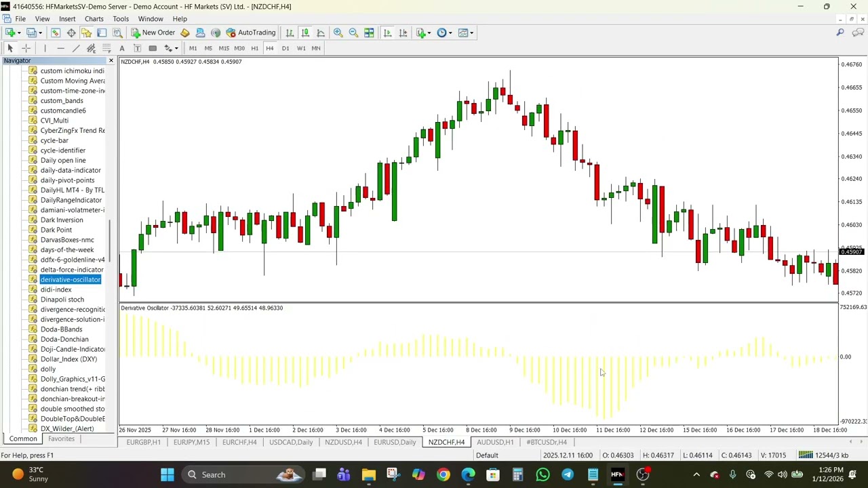868x488 pixels.
Task: Toggle the Terminal window icon
Action: click(102, 33)
